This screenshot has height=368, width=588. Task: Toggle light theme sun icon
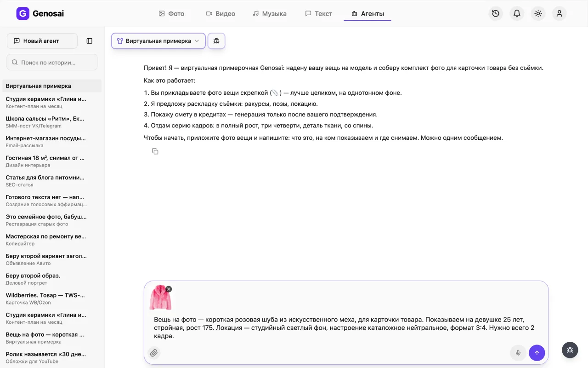coord(538,14)
